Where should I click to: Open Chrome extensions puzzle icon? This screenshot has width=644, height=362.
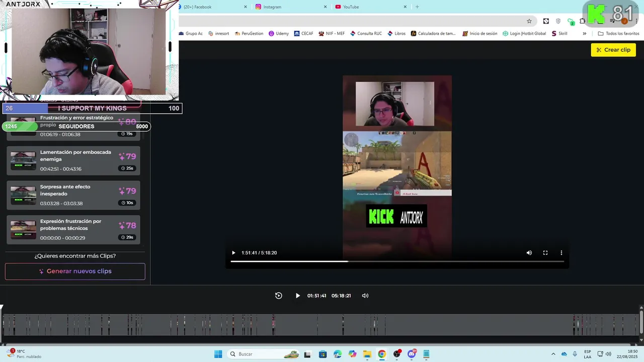(x=582, y=21)
